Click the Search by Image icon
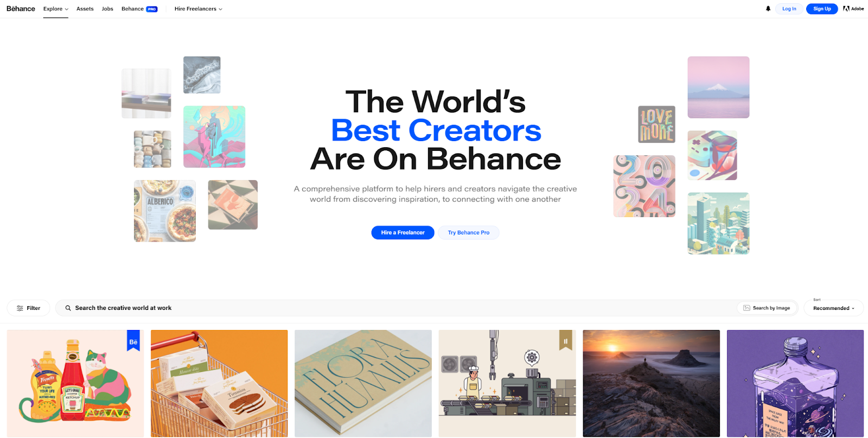The width and height of the screenshot is (868, 438). point(747,308)
